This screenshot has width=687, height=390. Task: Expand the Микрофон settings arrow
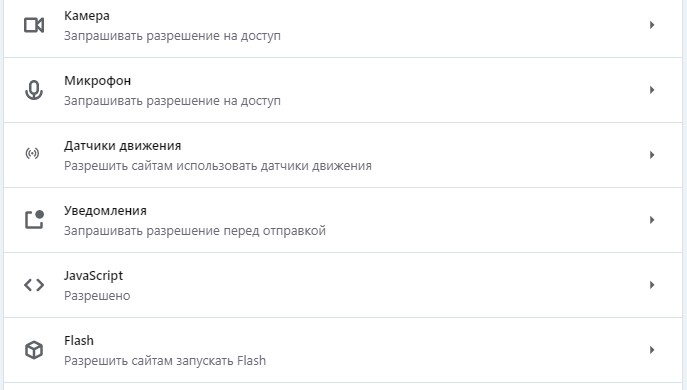pyautogui.click(x=652, y=90)
